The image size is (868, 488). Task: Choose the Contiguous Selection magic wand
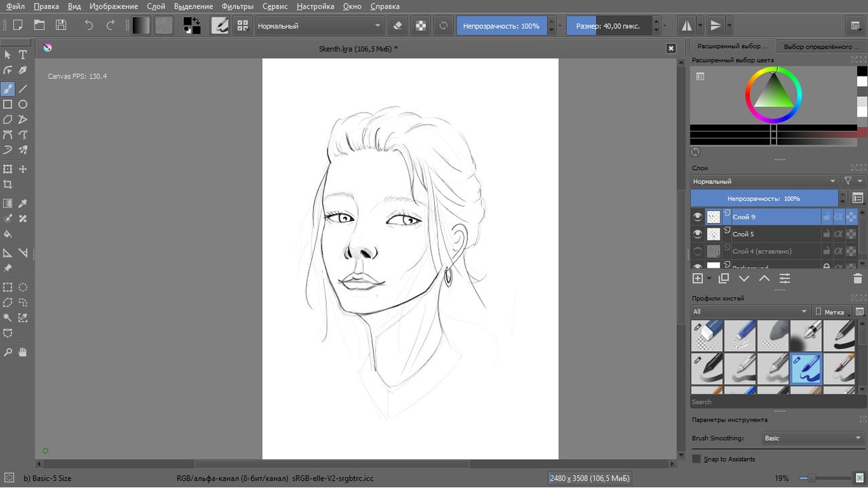(7, 318)
